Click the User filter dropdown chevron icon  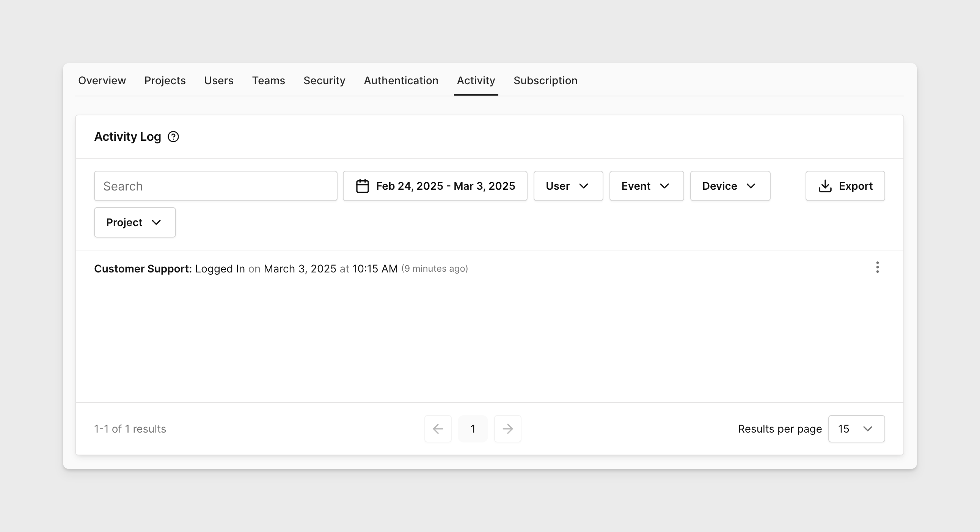click(x=584, y=186)
